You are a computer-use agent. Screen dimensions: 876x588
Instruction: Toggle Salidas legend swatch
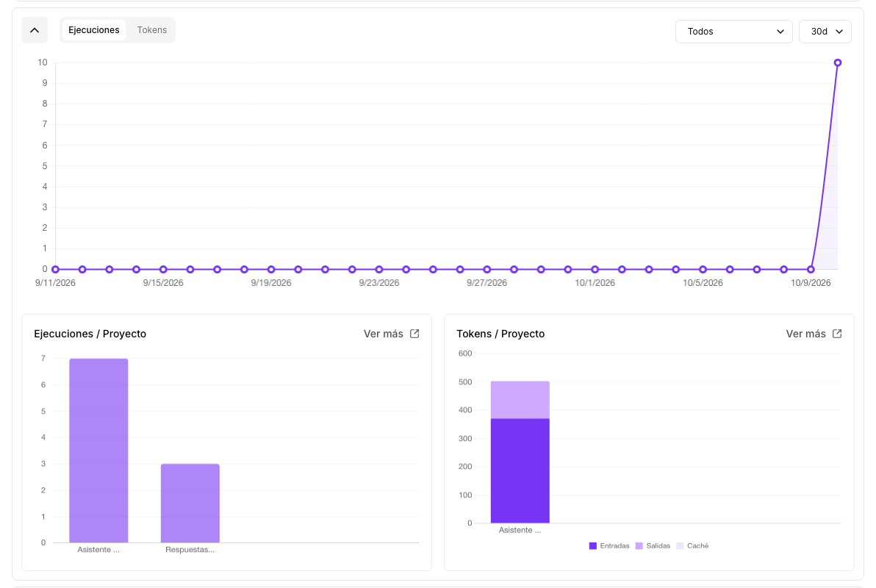pyautogui.click(x=639, y=546)
